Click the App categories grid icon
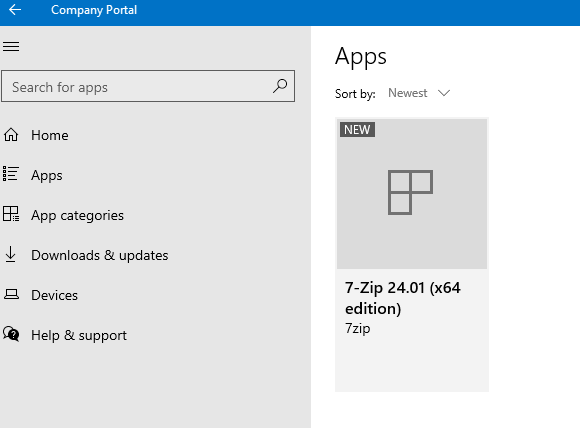The image size is (580, 428). point(11,214)
